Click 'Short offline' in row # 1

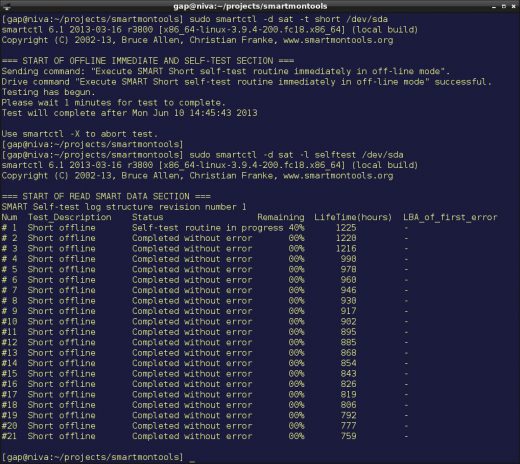62,228
